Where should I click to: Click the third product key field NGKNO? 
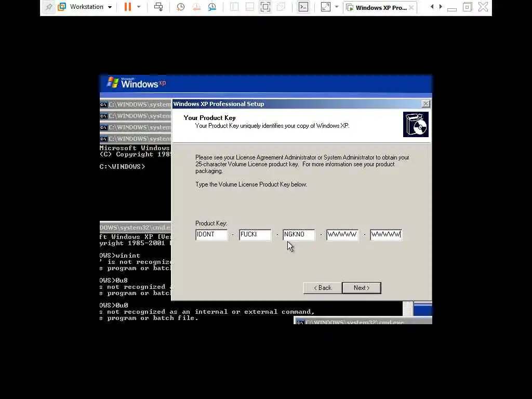[299, 234]
